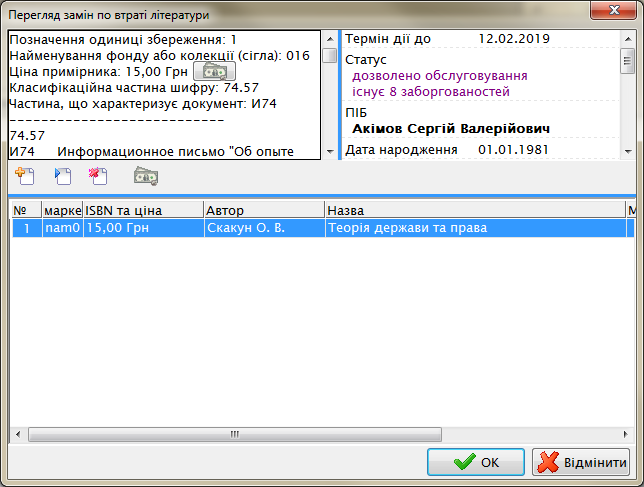
Task: Click the delete replacement icon
Action: [x=97, y=177]
